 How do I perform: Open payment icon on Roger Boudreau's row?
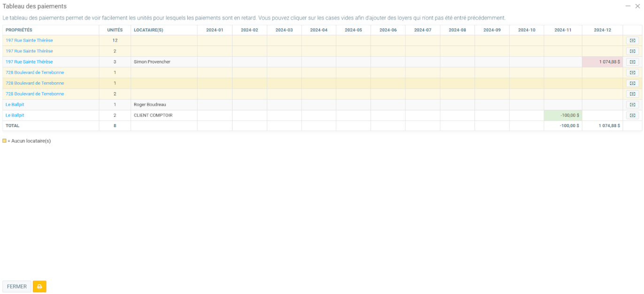click(x=632, y=105)
